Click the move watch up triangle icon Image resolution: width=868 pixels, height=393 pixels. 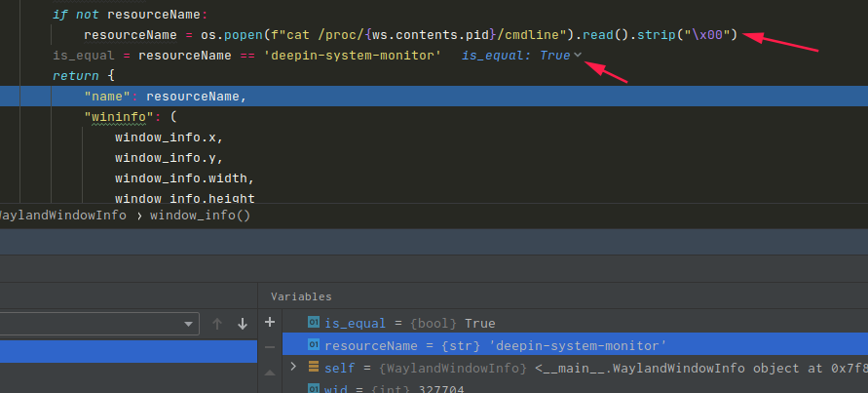[x=270, y=373]
